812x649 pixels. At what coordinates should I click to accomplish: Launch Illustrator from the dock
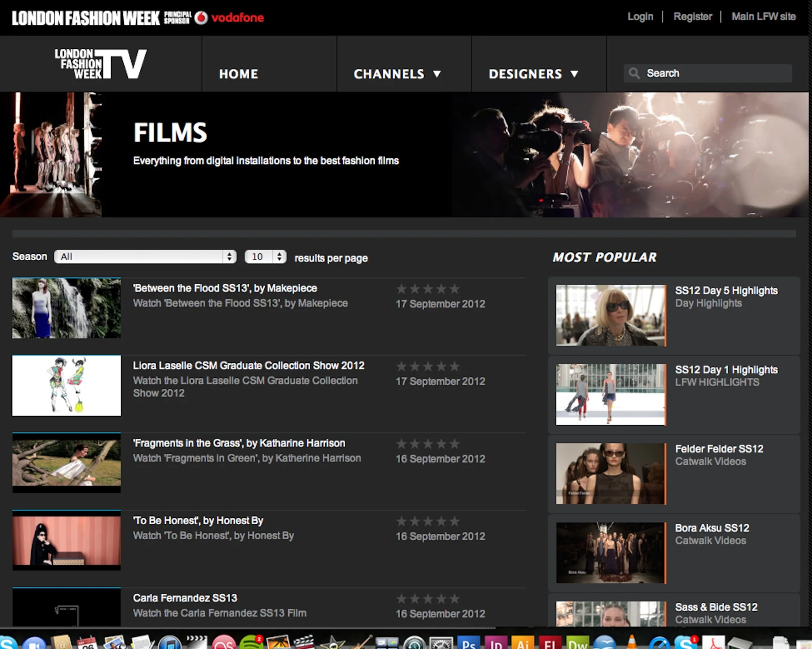[x=523, y=643]
